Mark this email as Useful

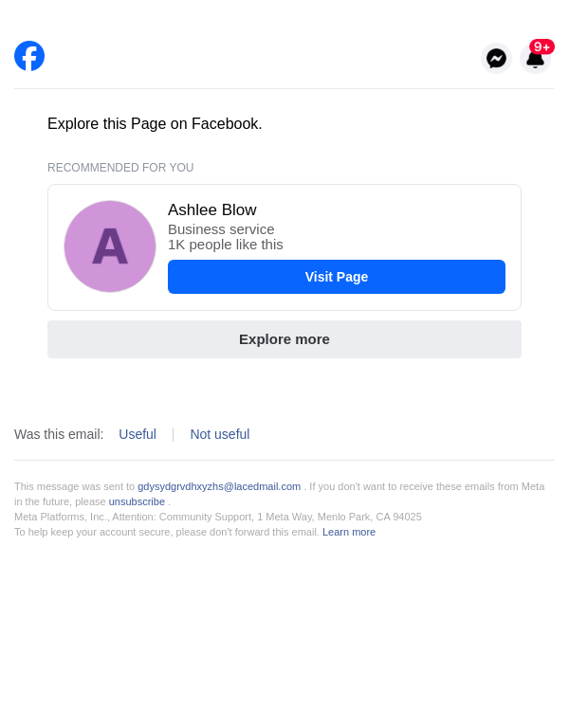(x=138, y=434)
